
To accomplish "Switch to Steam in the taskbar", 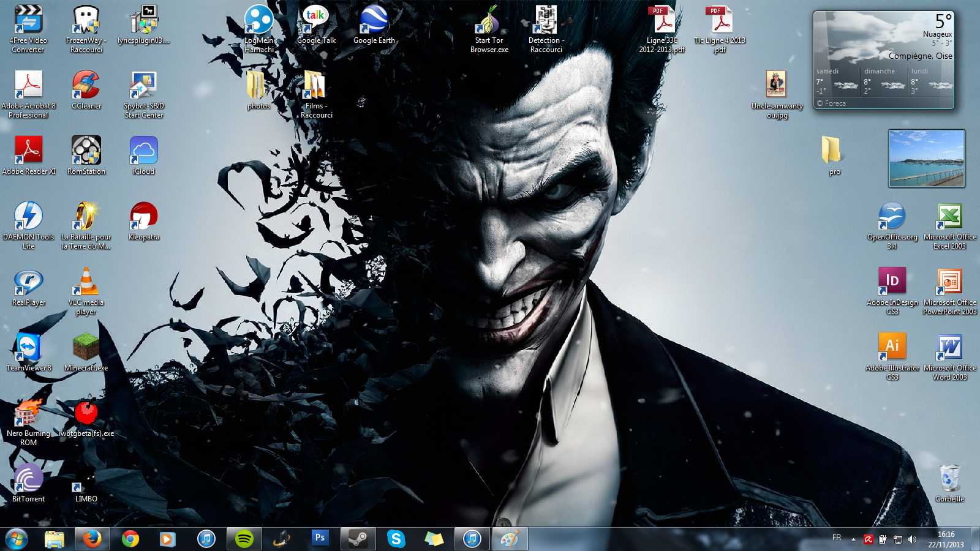I will pos(358,539).
